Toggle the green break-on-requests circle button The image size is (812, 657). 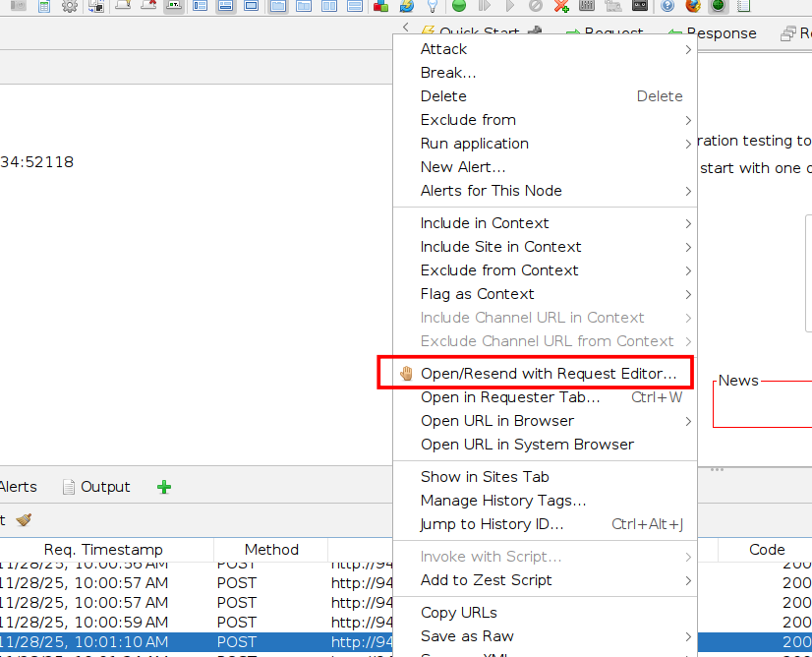point(459,6)
